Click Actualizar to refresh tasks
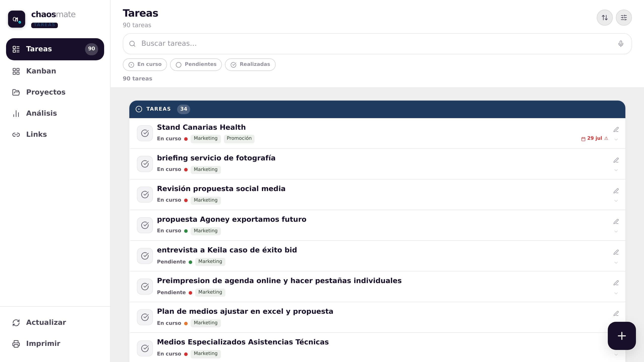 point(55,323)
